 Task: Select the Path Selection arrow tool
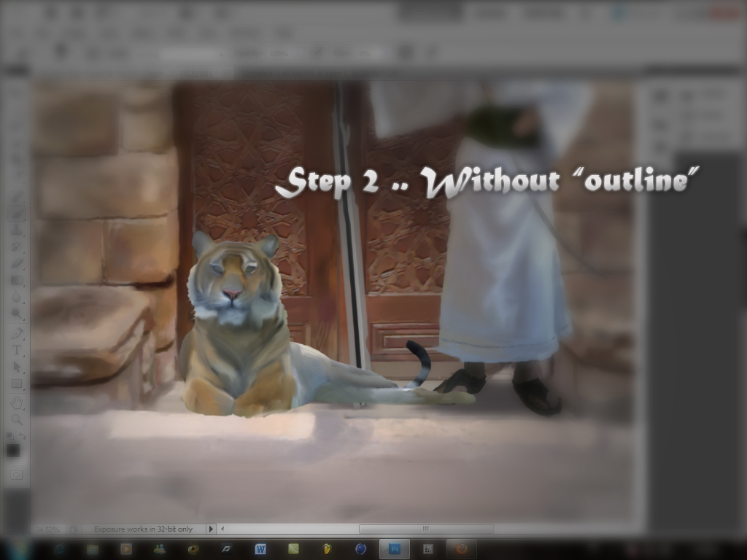pos(17,367)
